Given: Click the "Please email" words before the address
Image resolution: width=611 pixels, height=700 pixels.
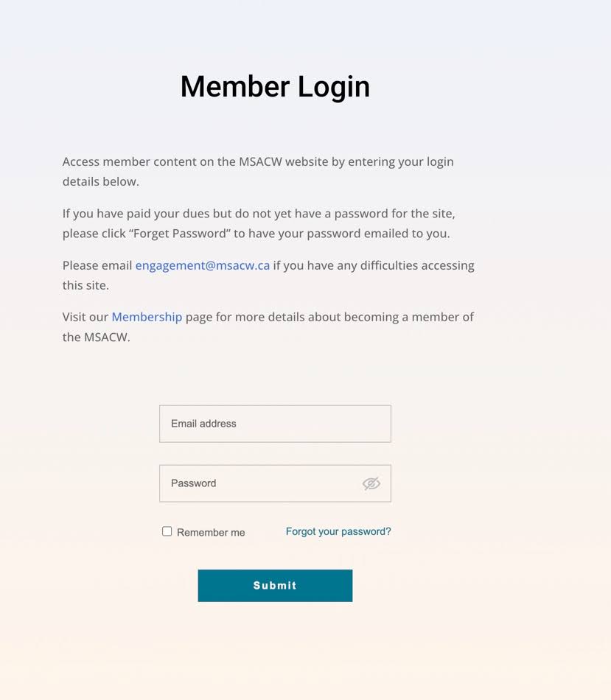Looking at the screenshot, I should click(x=97, y=265).
